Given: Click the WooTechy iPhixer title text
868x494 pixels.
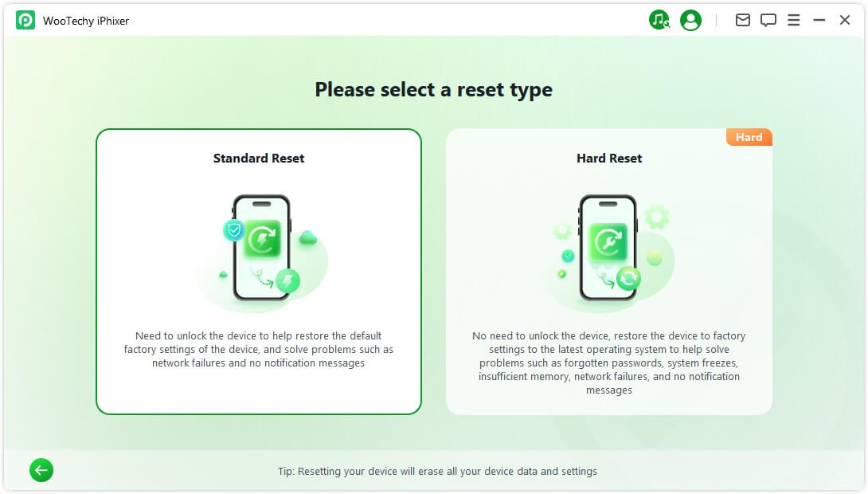Looking at the screenshot, I should [x=86, y=21].
